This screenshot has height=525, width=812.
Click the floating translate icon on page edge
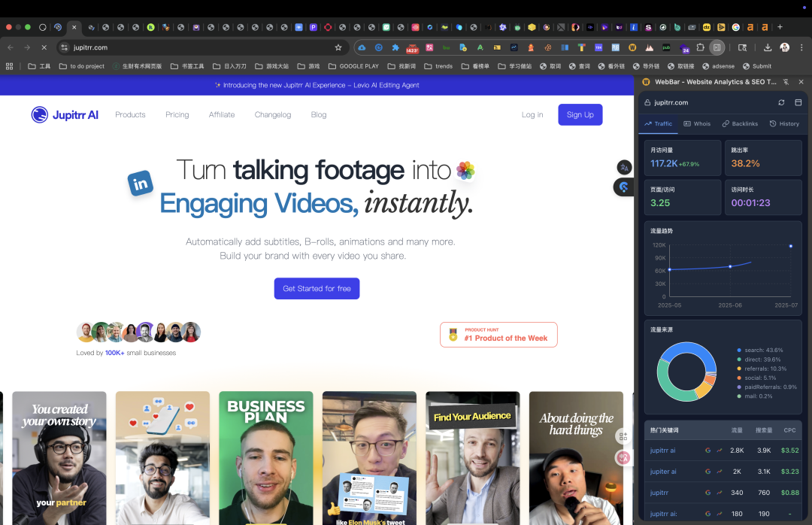pyautogui.click(x=624, y=168)
